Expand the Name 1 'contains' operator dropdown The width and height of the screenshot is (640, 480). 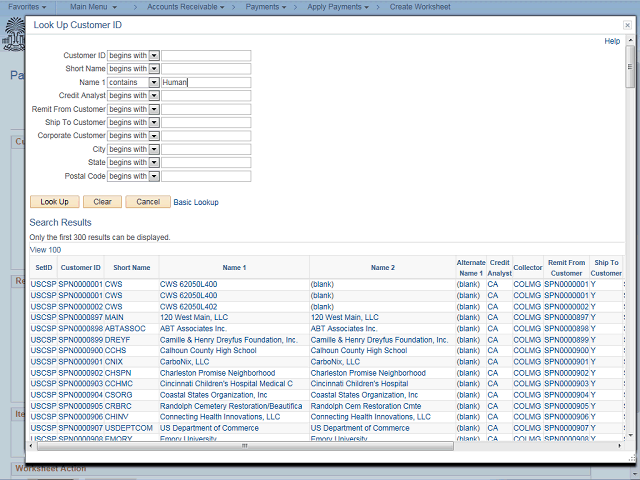(x=154, y=82)
